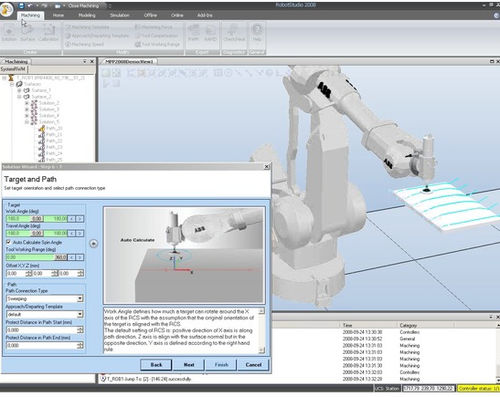Click Close Machining in the title bar
This screenshot has width=500, height=397.
(83, 6)
